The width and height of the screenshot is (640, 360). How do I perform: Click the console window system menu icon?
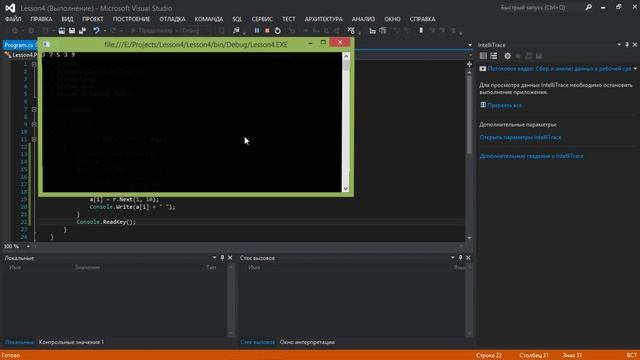tap(47, 44)
